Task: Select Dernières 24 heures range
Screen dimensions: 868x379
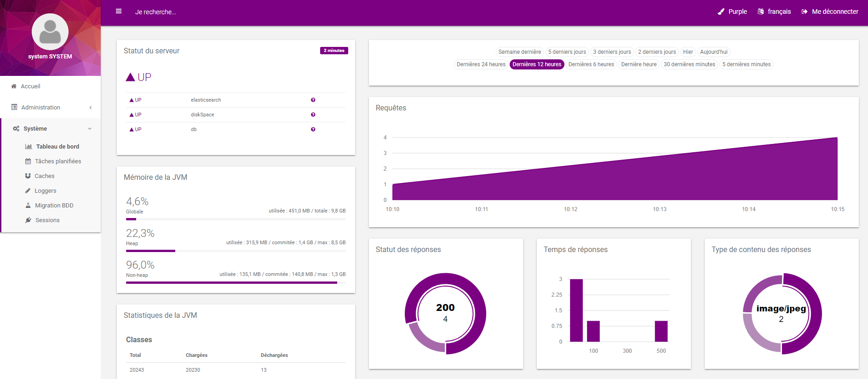Action: (x=481, y=64)
